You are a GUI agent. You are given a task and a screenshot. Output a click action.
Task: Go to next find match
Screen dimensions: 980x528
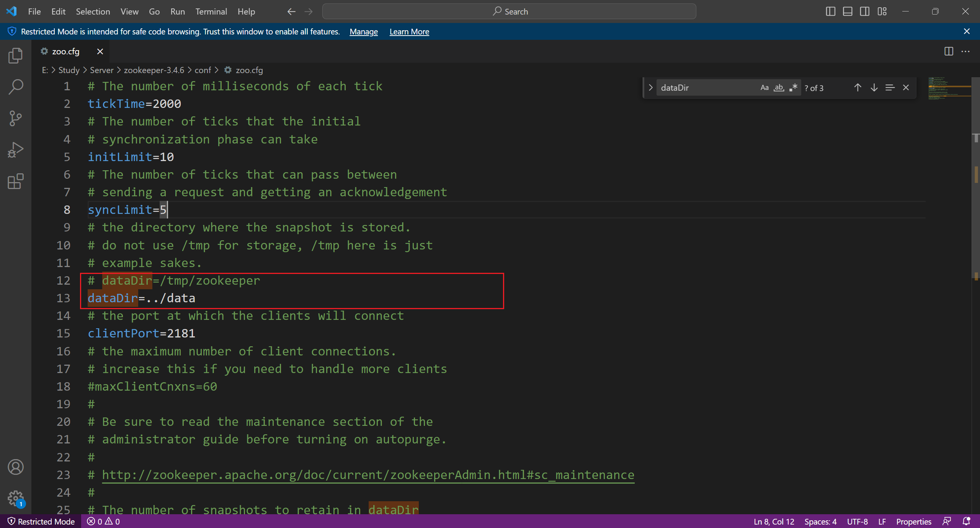click(x=874, y=88)
